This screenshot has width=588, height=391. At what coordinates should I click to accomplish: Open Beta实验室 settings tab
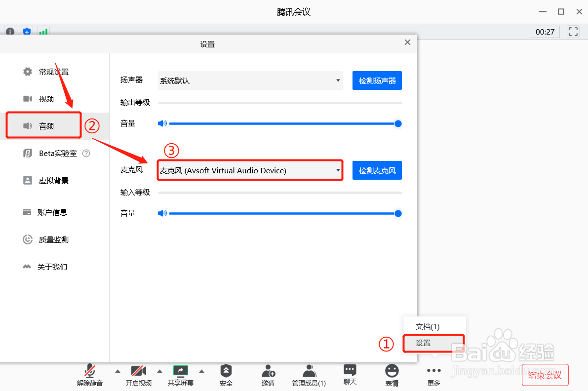54,154
